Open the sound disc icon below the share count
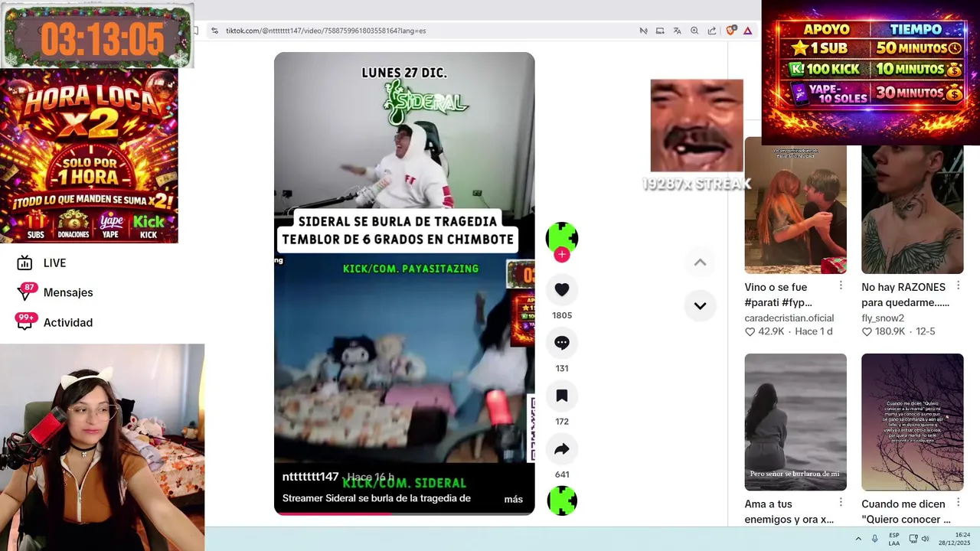980x551 pixels. click(562, 500)
